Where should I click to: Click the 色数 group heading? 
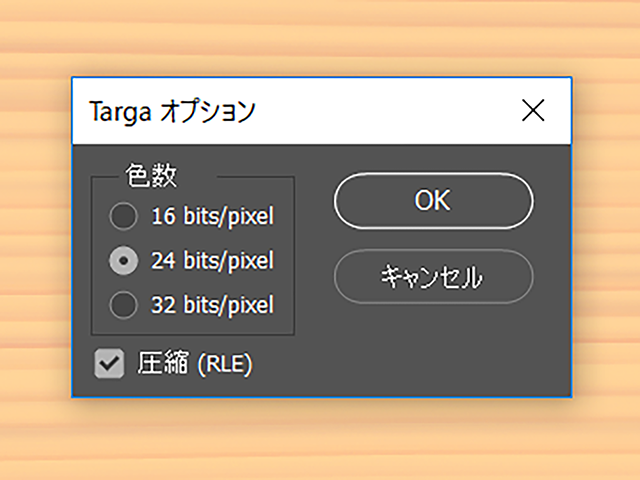[x=151, y=176]
